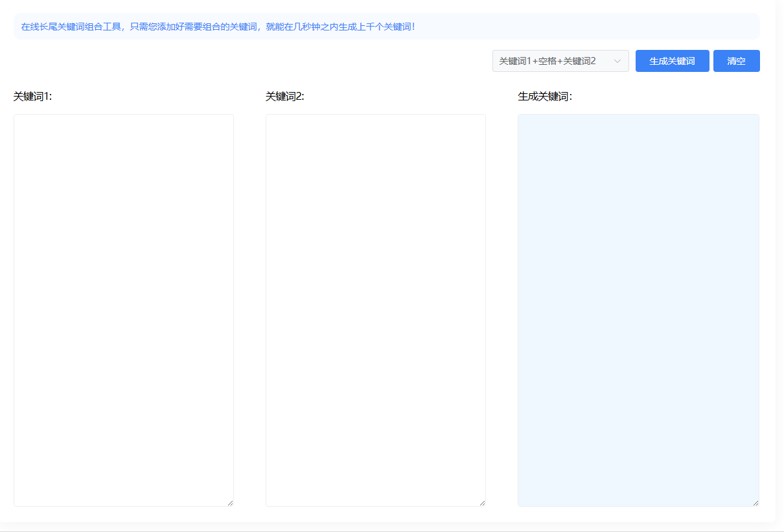The height and width of the screenshot is (532, 784).
Task: Click the 关键词1: label text
Action: (x=32, y=97)
